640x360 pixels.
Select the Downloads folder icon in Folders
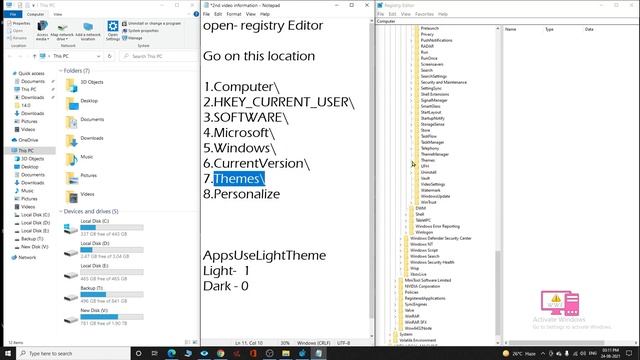coord(71,141)
